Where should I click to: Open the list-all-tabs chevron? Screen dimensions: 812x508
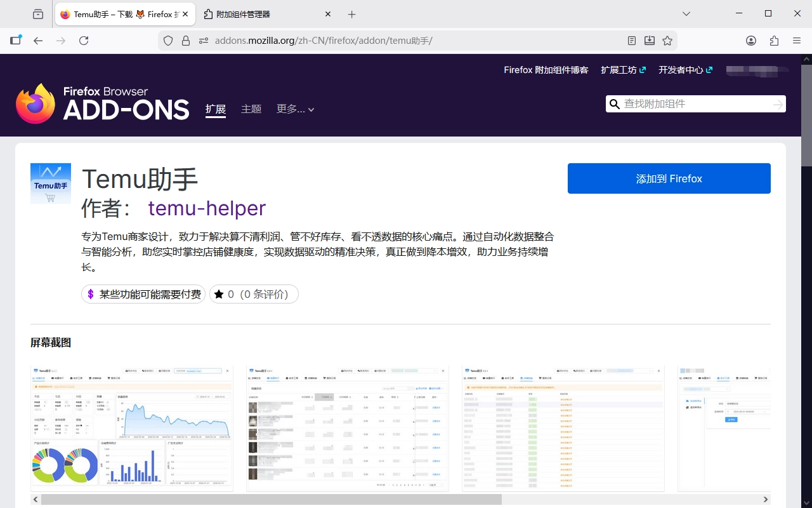686,14
